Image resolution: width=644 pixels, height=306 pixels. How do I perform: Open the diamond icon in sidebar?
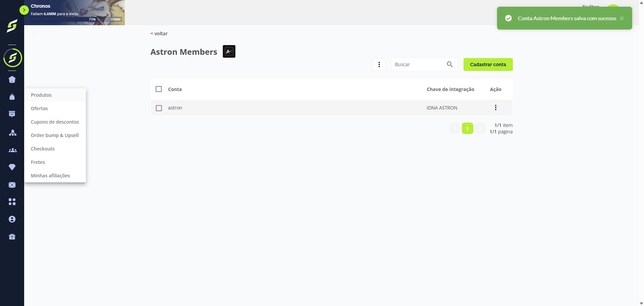coord(12,167)
